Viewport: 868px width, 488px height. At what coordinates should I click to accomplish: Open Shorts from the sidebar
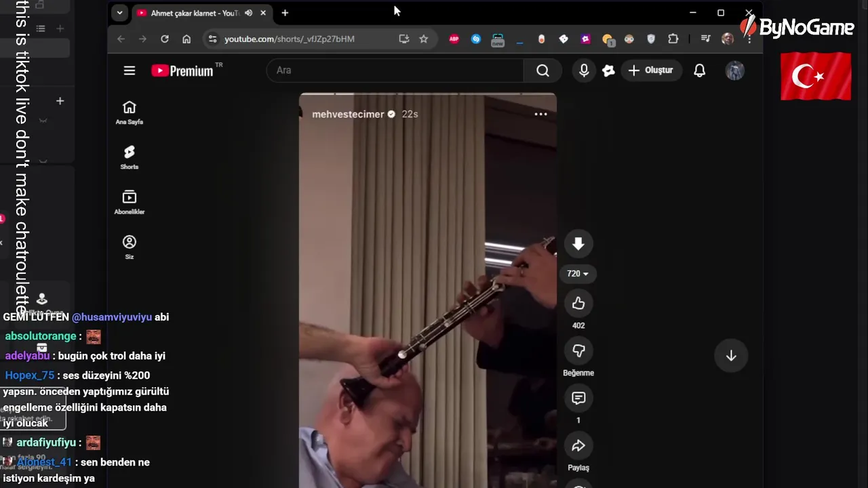point(130,158)
